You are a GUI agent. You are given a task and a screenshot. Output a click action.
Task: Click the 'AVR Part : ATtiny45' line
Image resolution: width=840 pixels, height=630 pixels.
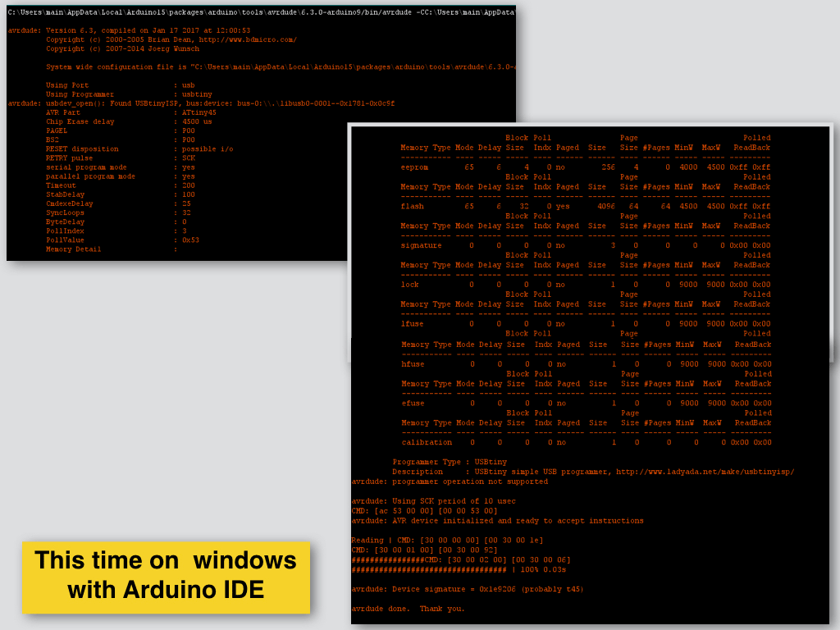pos(131,112)
